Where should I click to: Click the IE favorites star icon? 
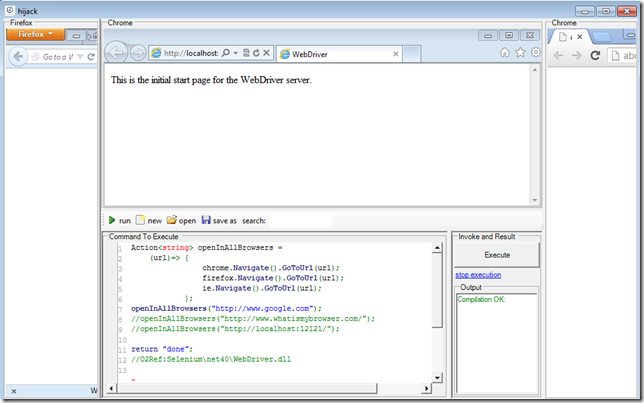(520, 53)
